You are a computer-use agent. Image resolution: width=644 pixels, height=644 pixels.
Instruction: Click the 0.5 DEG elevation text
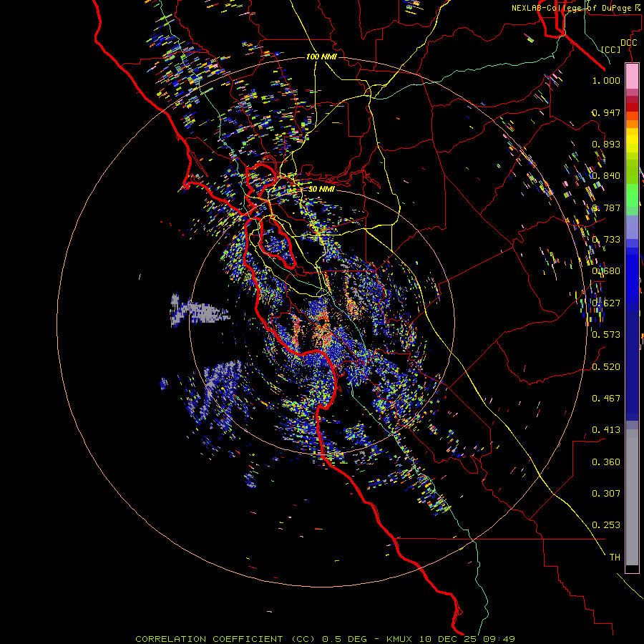click(345, 639)
